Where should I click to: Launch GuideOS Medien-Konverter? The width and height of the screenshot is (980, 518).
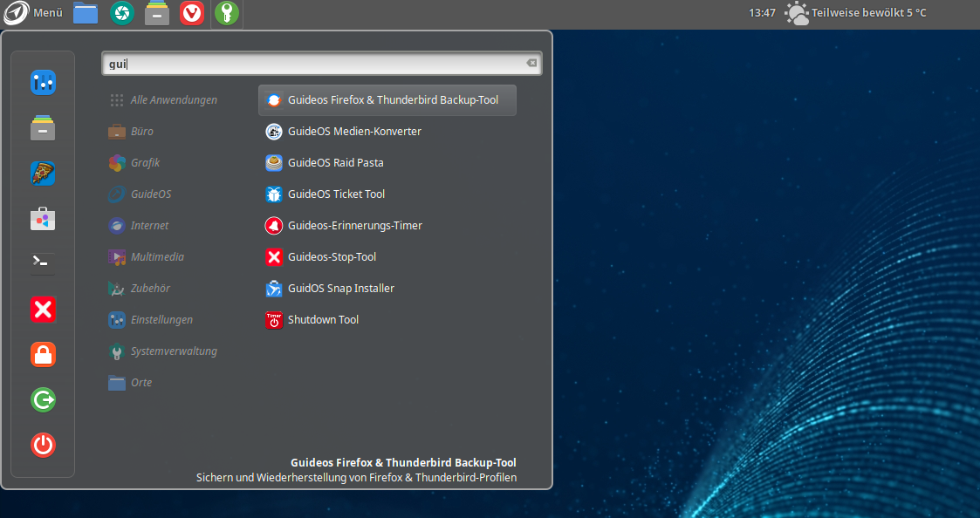(387, 131)
